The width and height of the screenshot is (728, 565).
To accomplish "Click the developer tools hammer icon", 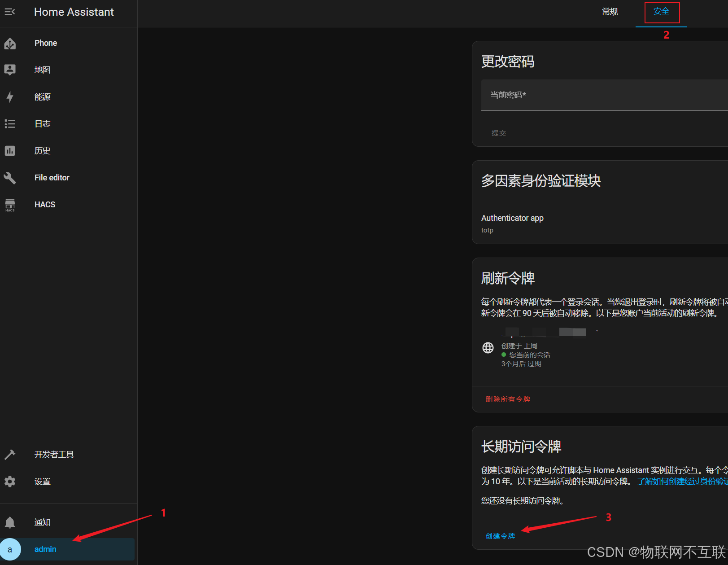I will pos(10,455).
